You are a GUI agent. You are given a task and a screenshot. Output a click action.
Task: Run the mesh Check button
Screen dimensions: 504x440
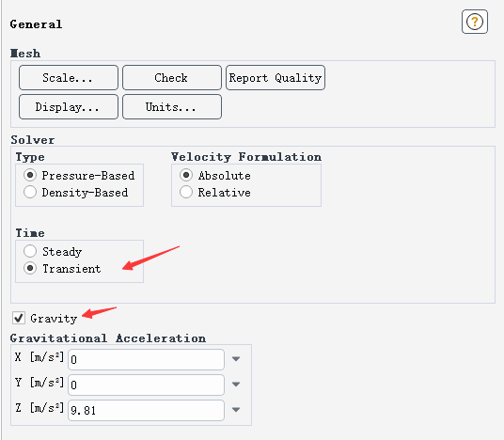tap(172, 78)
